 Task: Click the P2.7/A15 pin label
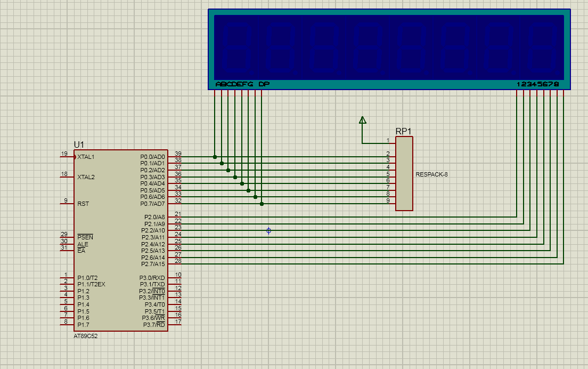click(153, 264)
